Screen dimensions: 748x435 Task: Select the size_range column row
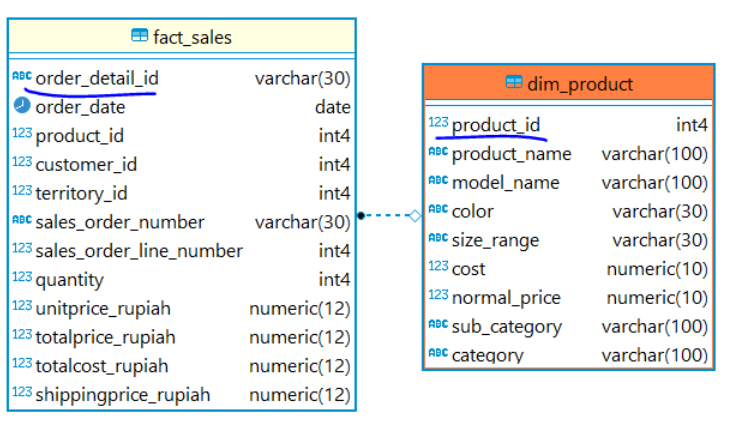pyautogui.click(x=569, y=240)
